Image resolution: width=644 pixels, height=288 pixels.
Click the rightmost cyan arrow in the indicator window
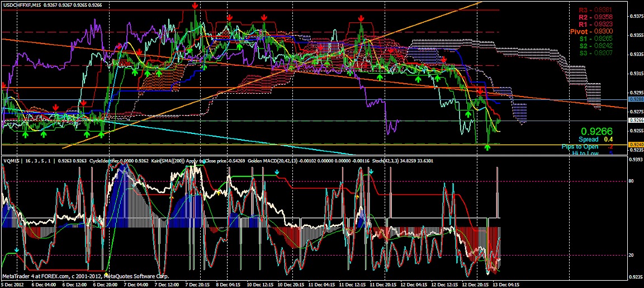click(371, 172)
